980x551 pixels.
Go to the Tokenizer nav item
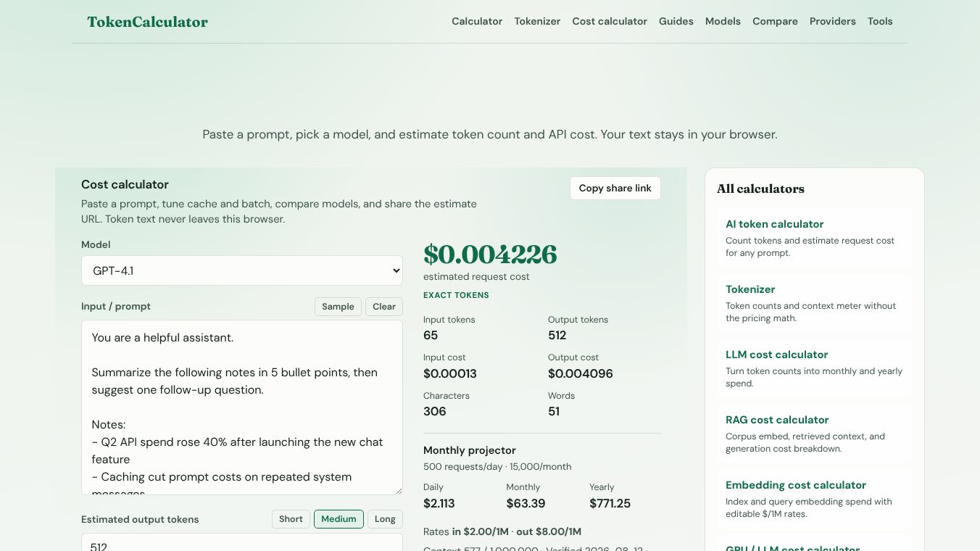click(x=537, y=22)
